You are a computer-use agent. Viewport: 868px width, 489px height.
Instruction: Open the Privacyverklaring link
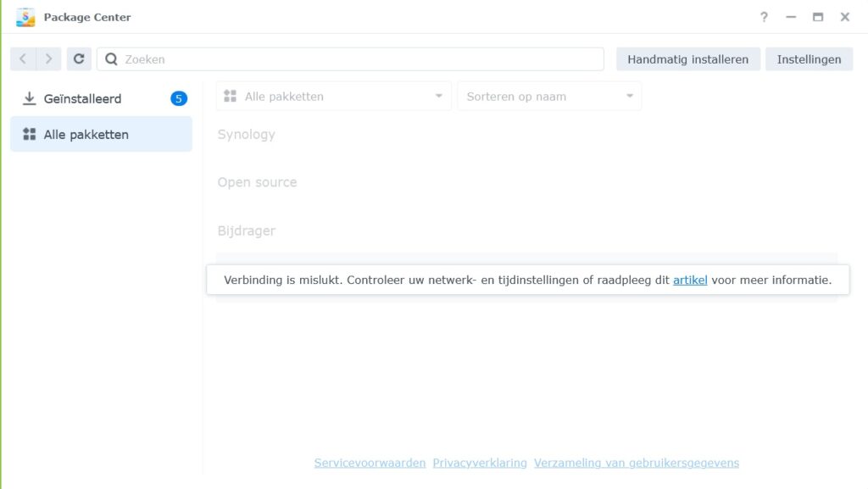(x=480, y=463)
